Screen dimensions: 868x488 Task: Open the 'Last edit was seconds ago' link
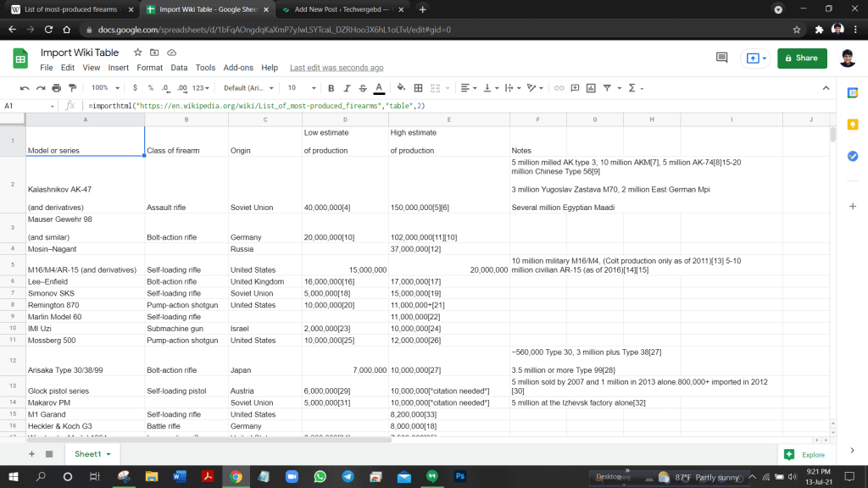point(337,68)
